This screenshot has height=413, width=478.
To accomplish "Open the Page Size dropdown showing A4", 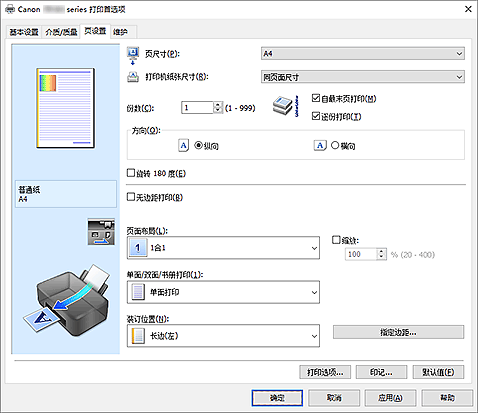I will click(x=363, y=53).
